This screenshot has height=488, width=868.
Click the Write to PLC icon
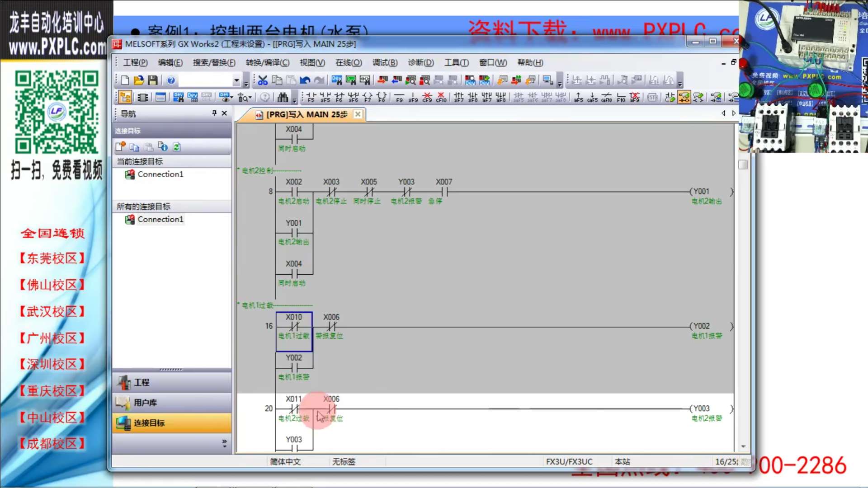382,80
